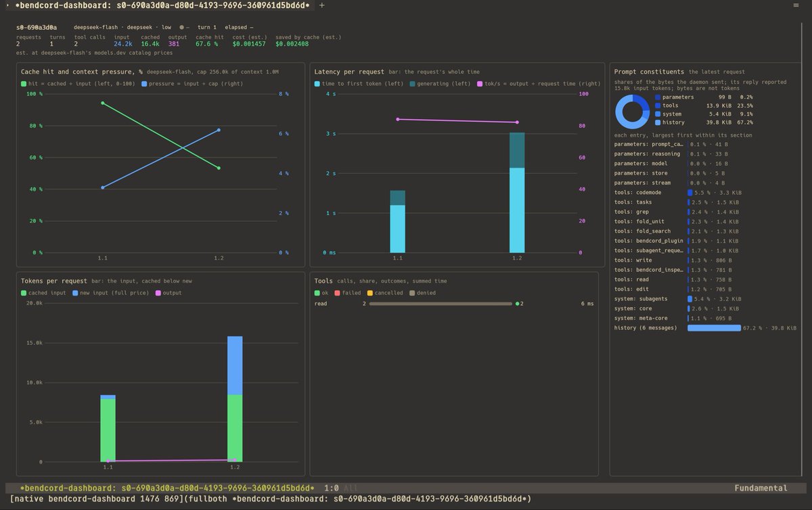
Task: Click the 'parameters: stream' entry
Action: point(643,183)
